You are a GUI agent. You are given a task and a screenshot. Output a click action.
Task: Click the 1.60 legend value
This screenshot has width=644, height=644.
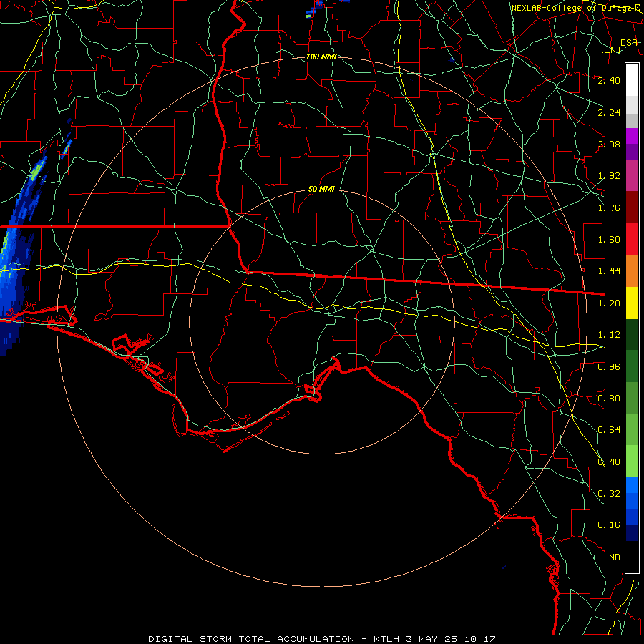609,240
